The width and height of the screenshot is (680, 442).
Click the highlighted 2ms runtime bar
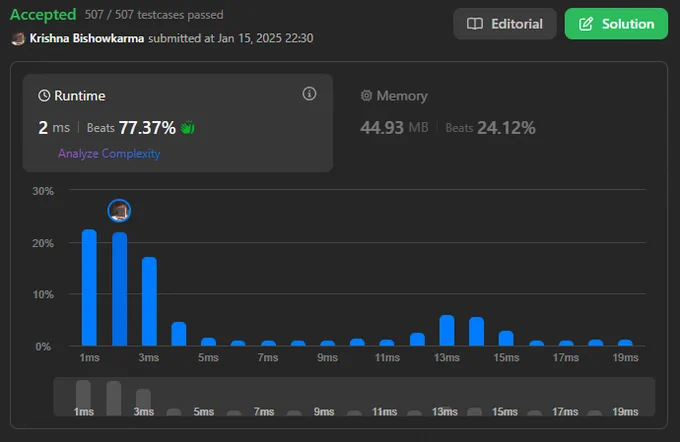[120, 289]
